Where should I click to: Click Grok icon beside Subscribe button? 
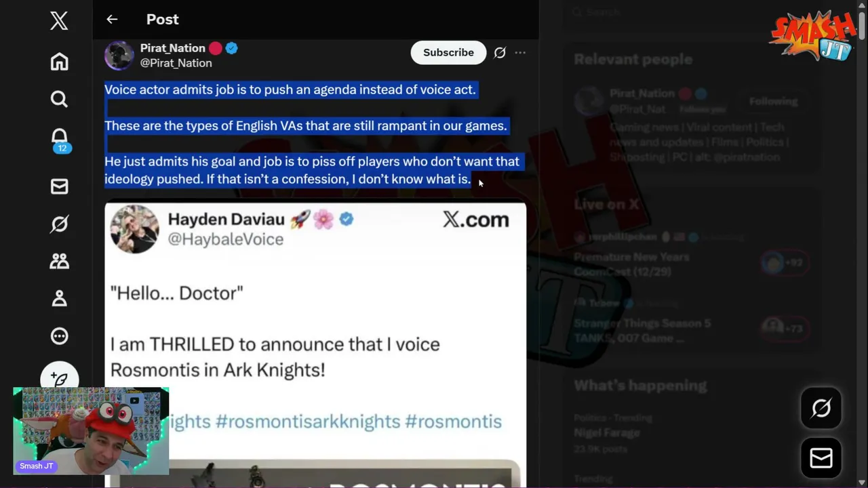click(500, 52)
